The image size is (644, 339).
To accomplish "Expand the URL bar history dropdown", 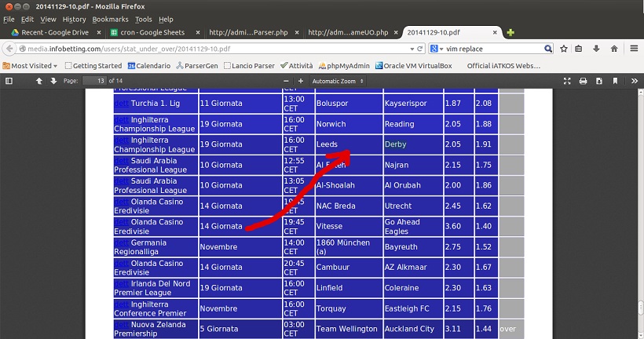I will coord(412,49).
